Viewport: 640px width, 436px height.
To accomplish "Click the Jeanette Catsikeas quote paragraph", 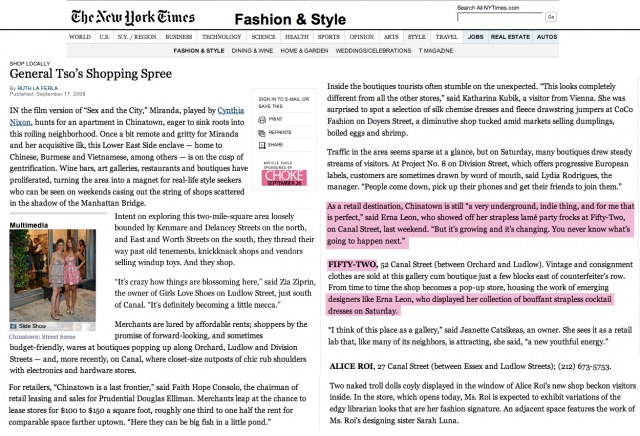I will [x=480, y=336].
